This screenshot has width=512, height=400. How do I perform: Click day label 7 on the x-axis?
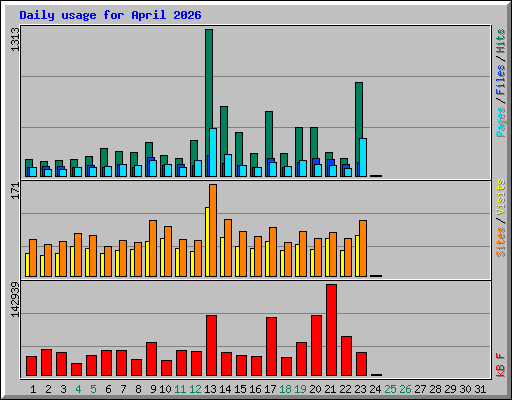pyautogui.click(x=123, y=389)
